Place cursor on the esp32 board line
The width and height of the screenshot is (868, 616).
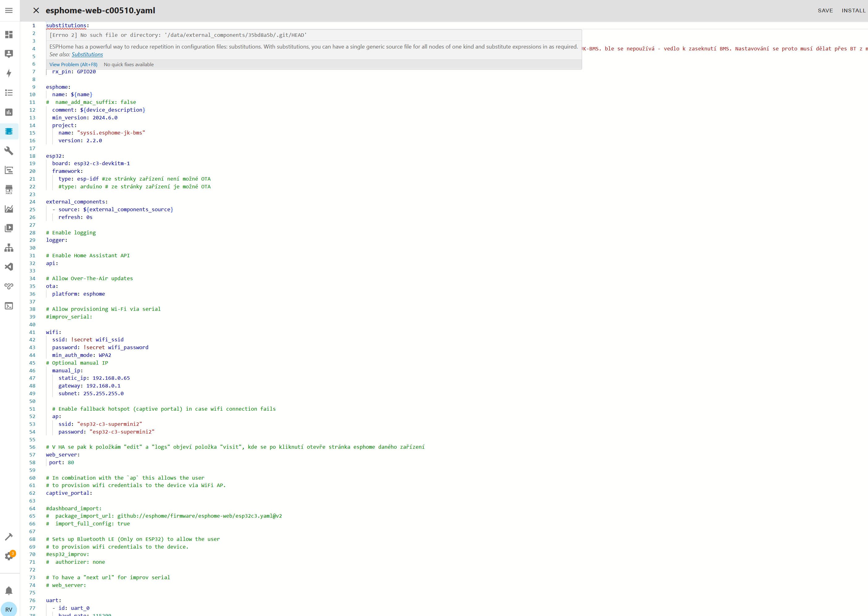tap(102, 164)
